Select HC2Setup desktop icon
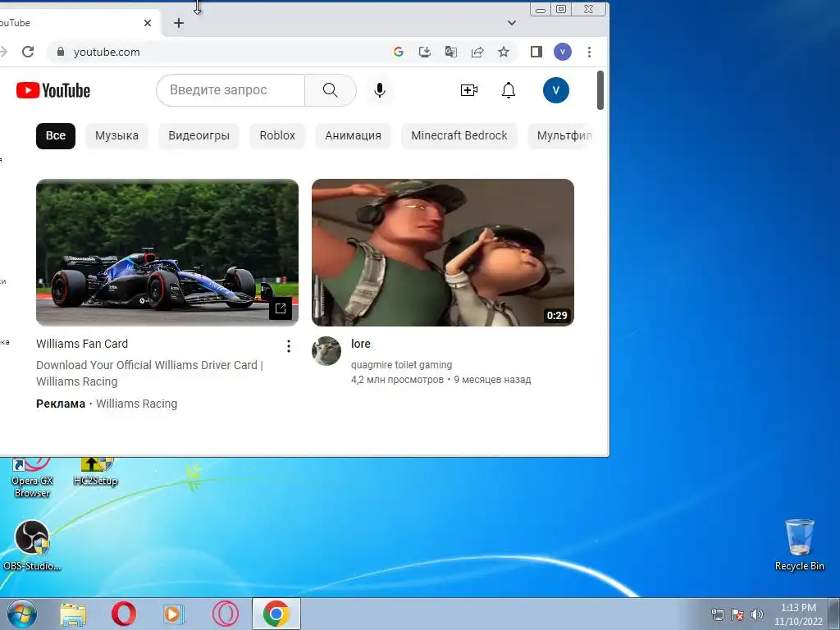This screenshot has height=630, width=840. point(95,472)
